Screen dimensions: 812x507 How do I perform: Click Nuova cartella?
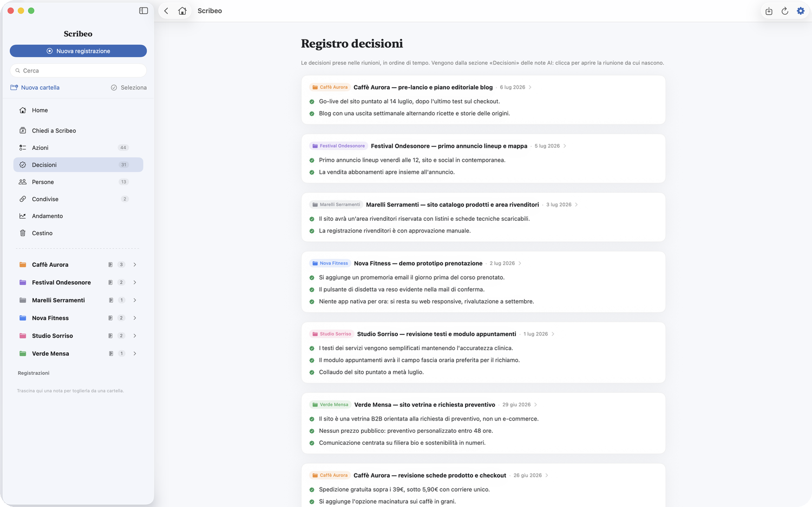(x=35, y=88)
